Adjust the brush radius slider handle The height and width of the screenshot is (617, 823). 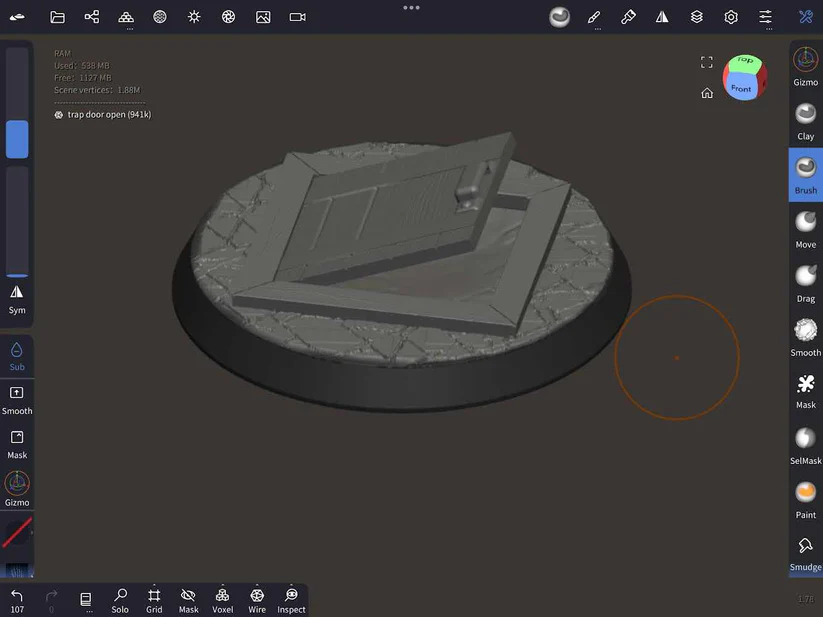pos(17,140)
